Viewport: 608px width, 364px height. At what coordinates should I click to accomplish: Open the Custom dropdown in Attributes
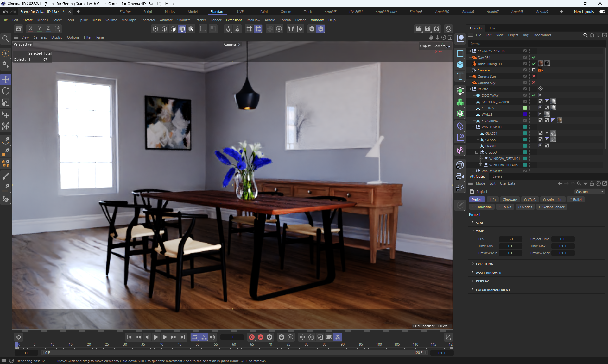(x=590, y=192)
